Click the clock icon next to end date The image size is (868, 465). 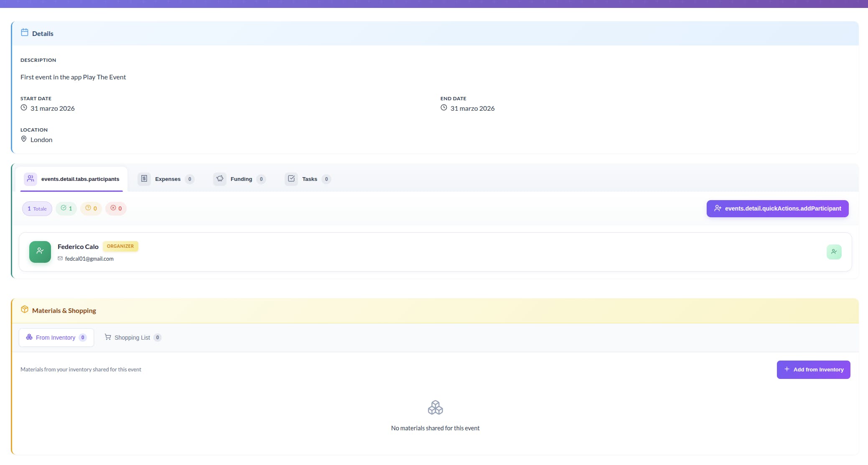[x=444, y=108]
